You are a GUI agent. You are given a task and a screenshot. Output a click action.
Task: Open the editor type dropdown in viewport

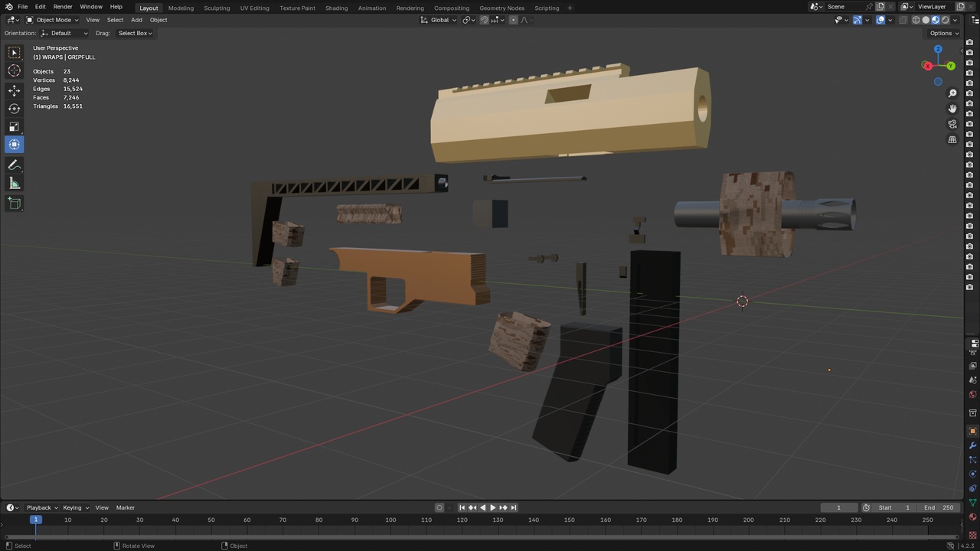tap(13, 20)
